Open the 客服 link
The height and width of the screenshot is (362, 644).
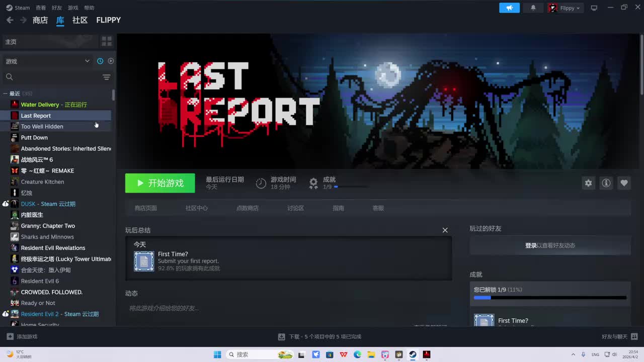pyautogui.click(x=378, y=208)
